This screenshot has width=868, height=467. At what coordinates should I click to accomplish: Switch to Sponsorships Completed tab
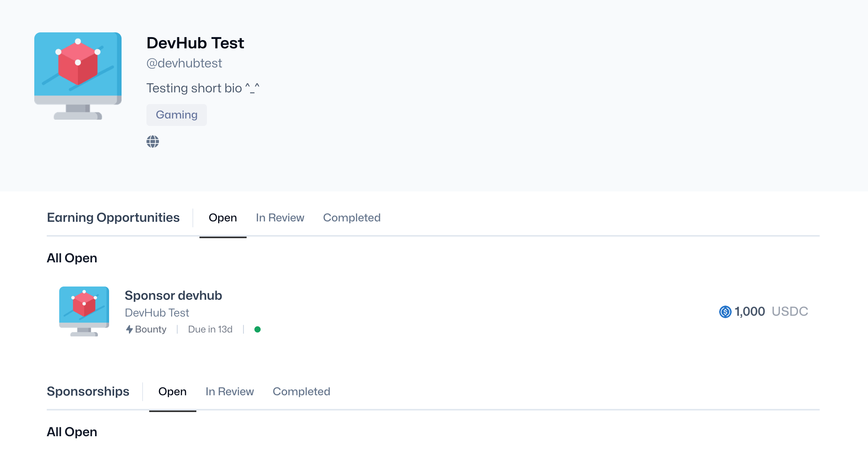click(302, 391)
